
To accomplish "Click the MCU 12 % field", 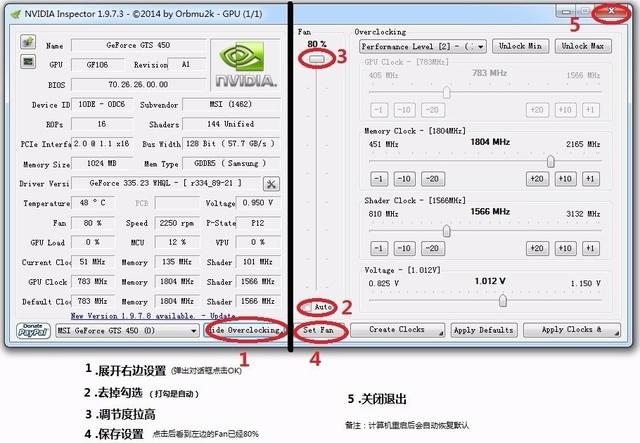I will (x=177, y=243).
